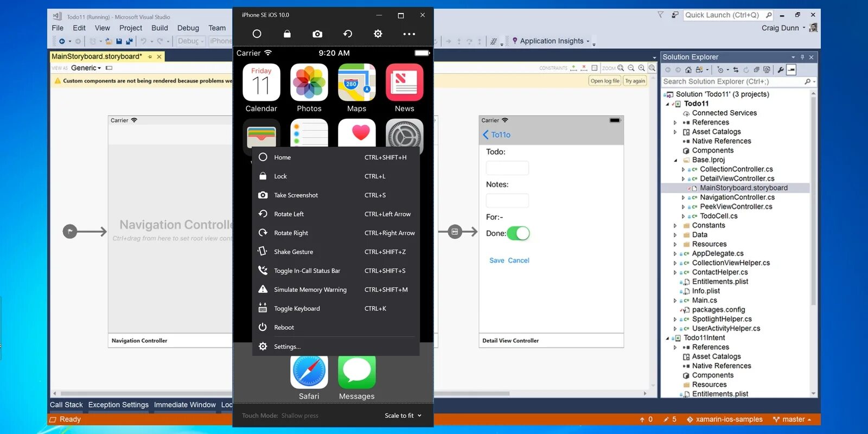Tap the Reminders app icon

309,133
